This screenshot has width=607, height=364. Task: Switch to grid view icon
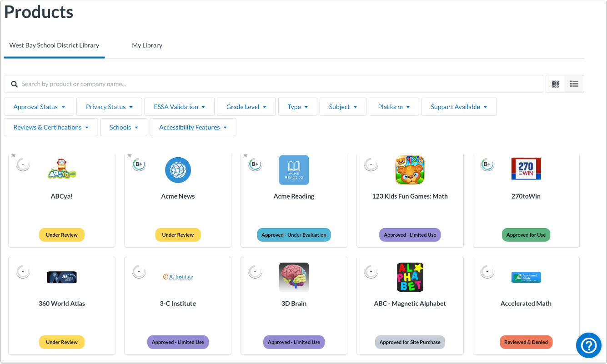tap(555, 84)
